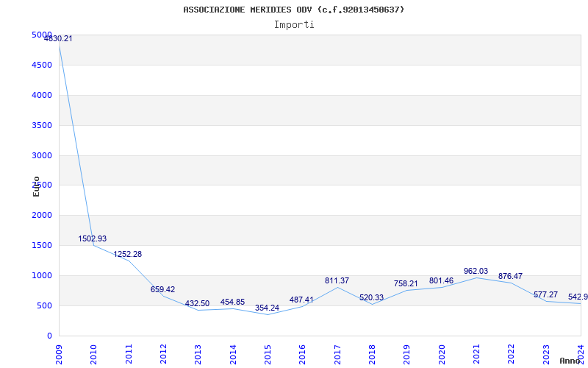The image size is (588, 368).
Task: Click the x-axis year 2015
Action: pyautogui.click(x=268, y=355)
